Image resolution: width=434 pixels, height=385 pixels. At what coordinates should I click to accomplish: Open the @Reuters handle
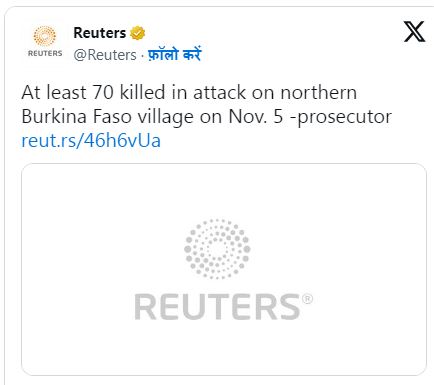pos(105,55)
